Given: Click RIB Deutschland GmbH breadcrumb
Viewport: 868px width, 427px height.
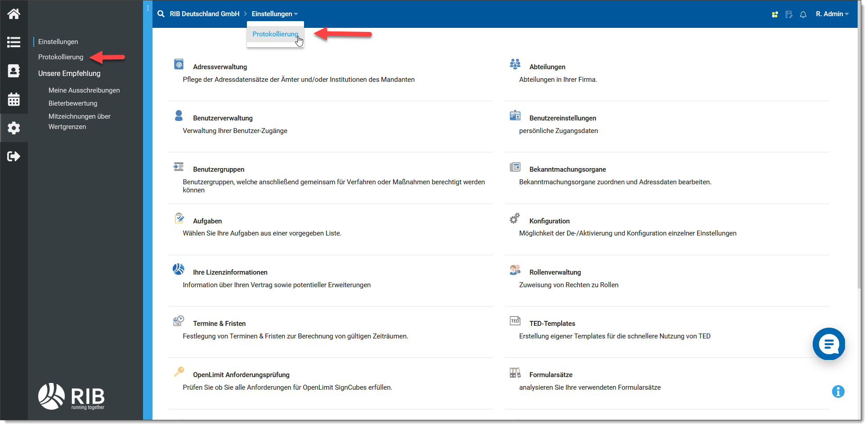Looking at the screenshot, I should click(x=205, y=14).
